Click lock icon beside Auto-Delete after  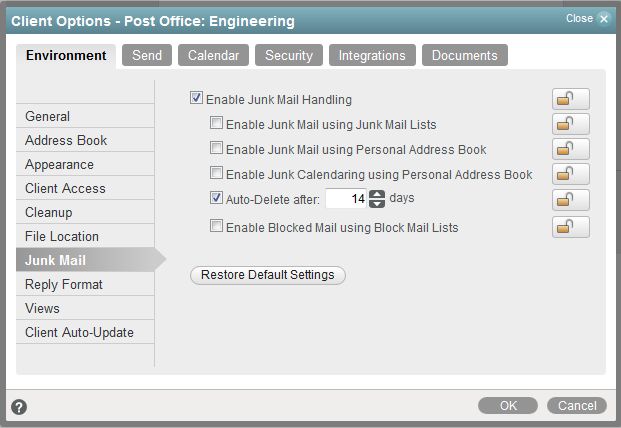click(x=570, y=200)
